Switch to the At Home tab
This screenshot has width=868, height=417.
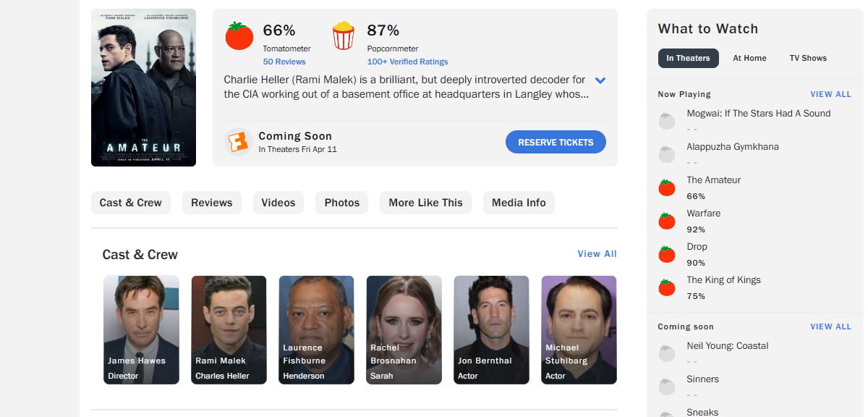pos(749,58)
